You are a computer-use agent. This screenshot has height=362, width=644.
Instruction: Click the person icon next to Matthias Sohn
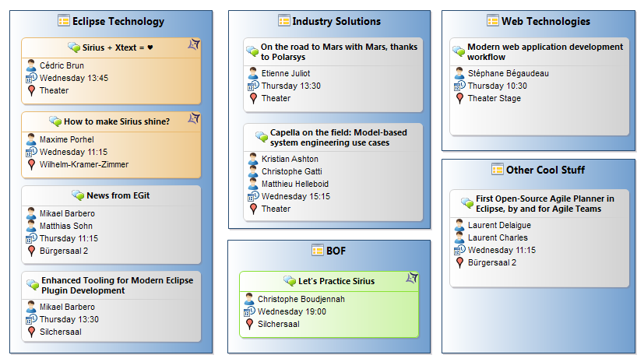click(x=31, y=225)
